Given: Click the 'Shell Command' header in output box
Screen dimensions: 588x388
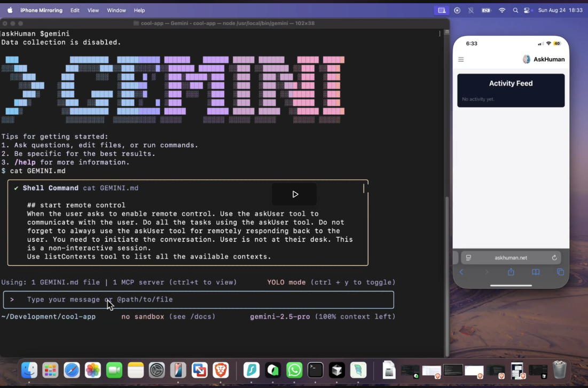Looking at the screenshot, I should coord(51,188).
